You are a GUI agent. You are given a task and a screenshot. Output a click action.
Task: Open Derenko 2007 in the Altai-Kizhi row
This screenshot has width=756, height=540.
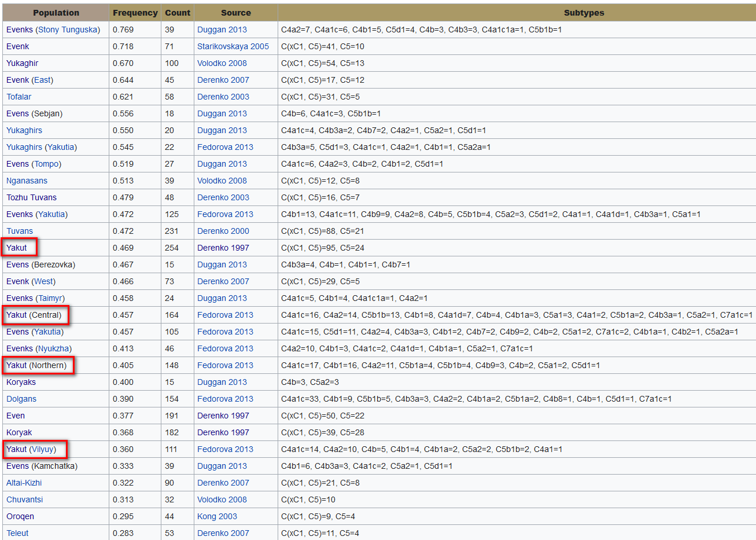pos(223,483)
